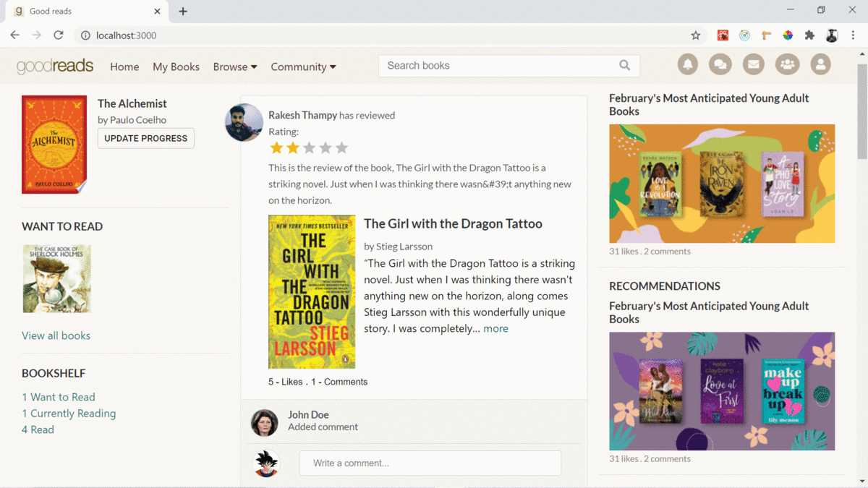Screen dimensions: 868x488
Task: Click the first rating star
Action: tap(276, 148)
